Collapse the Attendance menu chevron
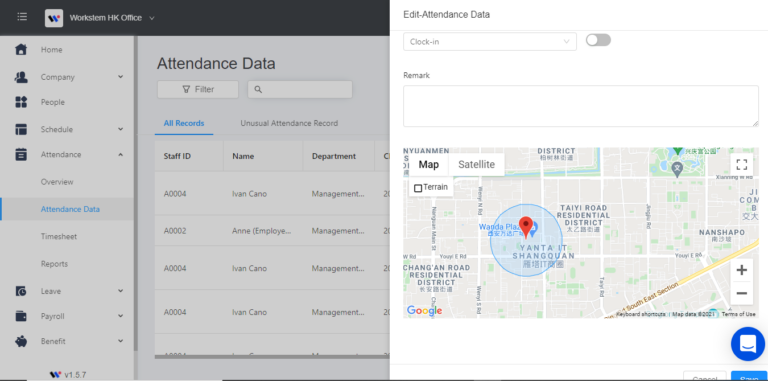Screen dimensions: 768x381 pos(120,154)
